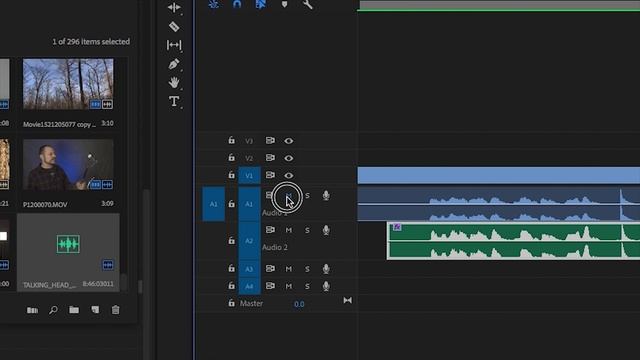Viewport: 640px width, 360px height.
Task: Click the New Item icon
Action: (95, 310)
